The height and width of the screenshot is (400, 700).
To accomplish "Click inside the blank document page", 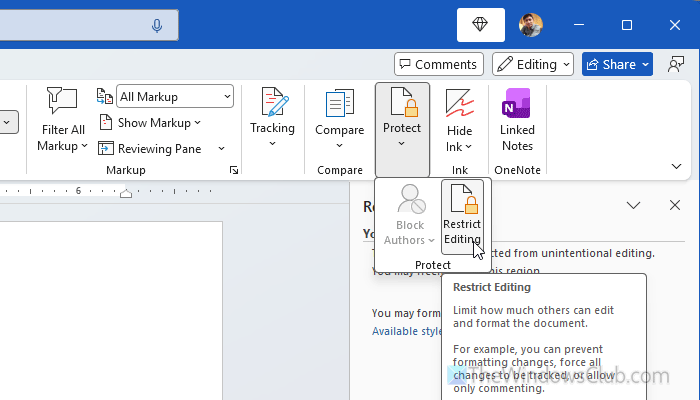I will [111, 311].
